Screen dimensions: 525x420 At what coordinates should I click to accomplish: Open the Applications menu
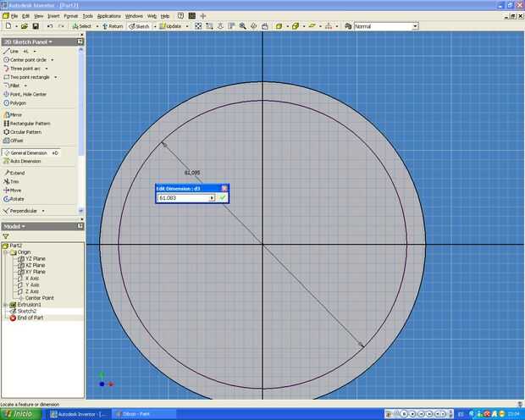108,15
